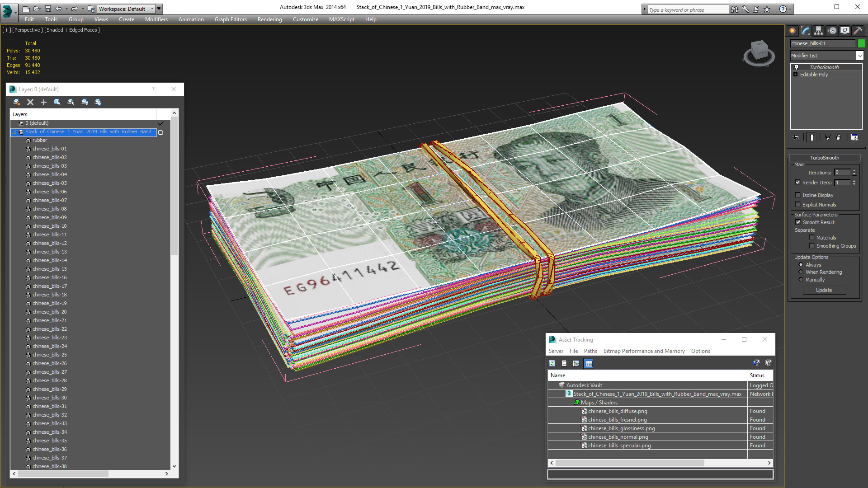This screenshot has width=868, height=488.
Task: Click Select Highlighted Objects icon in Layer dialog
Action: click(57, 102)
